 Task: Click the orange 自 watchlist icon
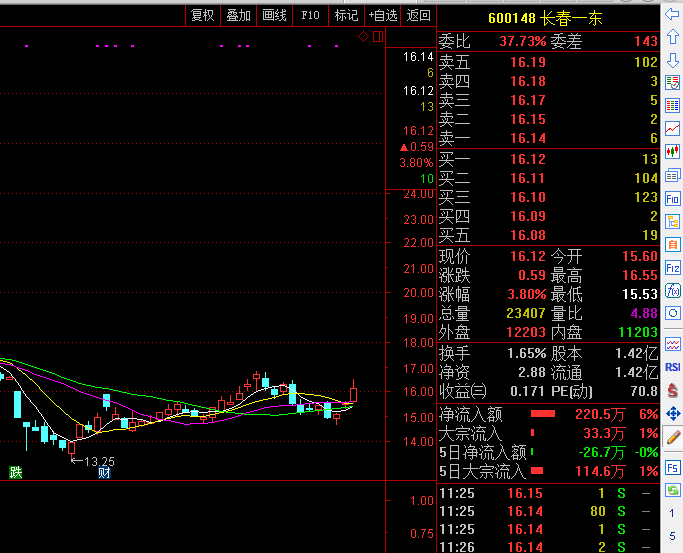click(673, 245)
